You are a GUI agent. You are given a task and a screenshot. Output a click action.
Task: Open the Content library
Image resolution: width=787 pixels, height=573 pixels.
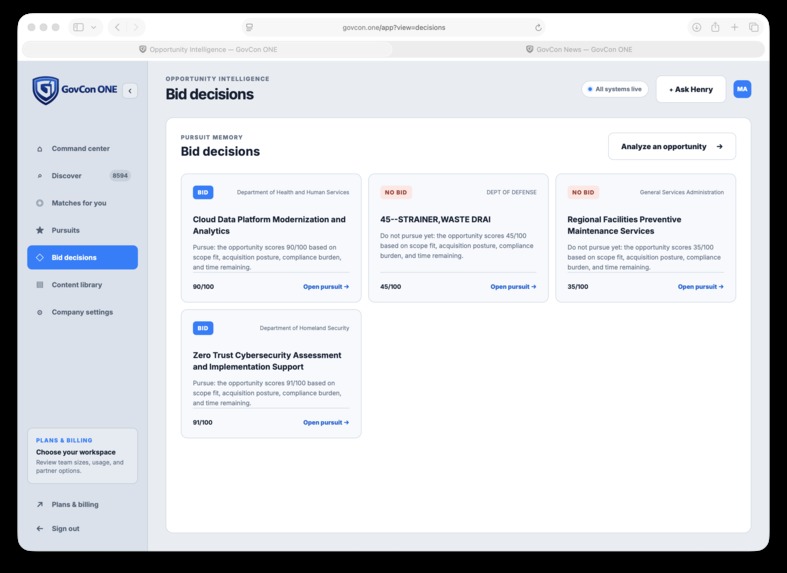click(x=82, y=284)
